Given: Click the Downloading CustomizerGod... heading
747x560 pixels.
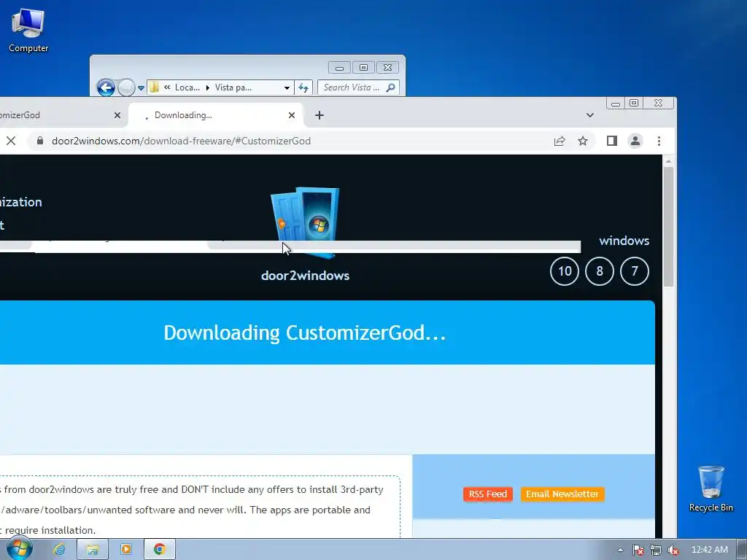Looking at the screenshot, I should [x=305, y=332].
